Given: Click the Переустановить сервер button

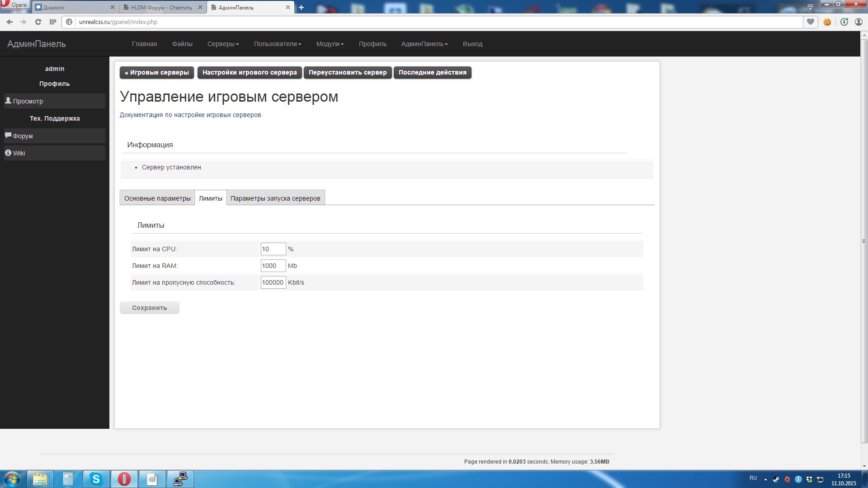Looking at the screenshot, I should (347, 72).
